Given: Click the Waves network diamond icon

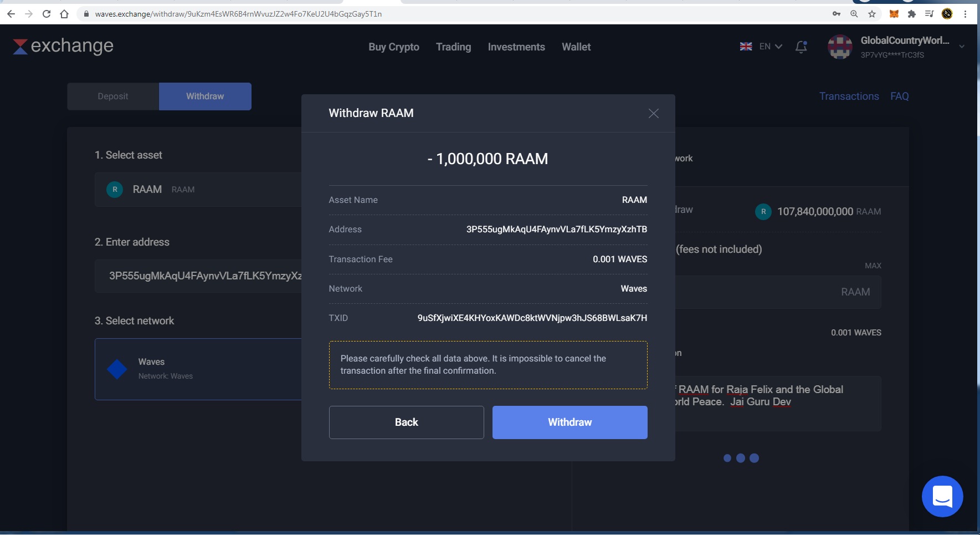Looking at the screenshot, I should click(117, 369).
